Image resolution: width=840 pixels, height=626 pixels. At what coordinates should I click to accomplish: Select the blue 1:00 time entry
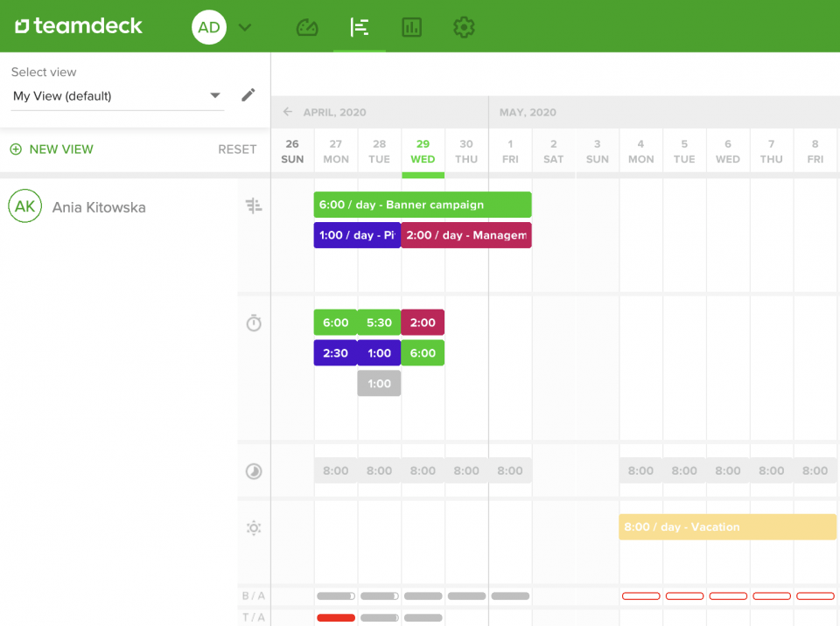[x=379, y=353]
